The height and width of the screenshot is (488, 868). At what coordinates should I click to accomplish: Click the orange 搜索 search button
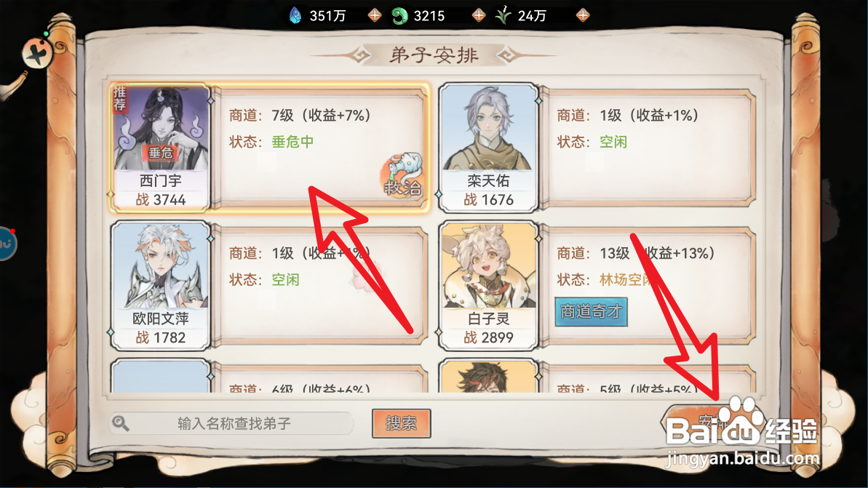tap(402, 423)
